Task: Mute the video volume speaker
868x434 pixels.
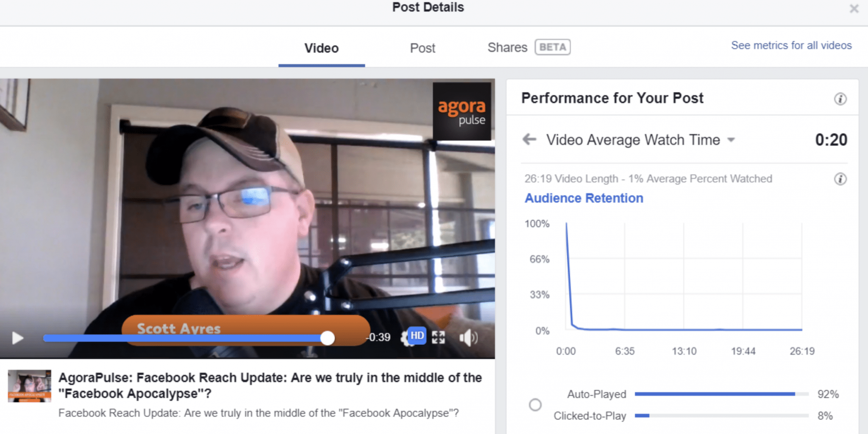Action: pyautogui.click(x=468, y=338)
